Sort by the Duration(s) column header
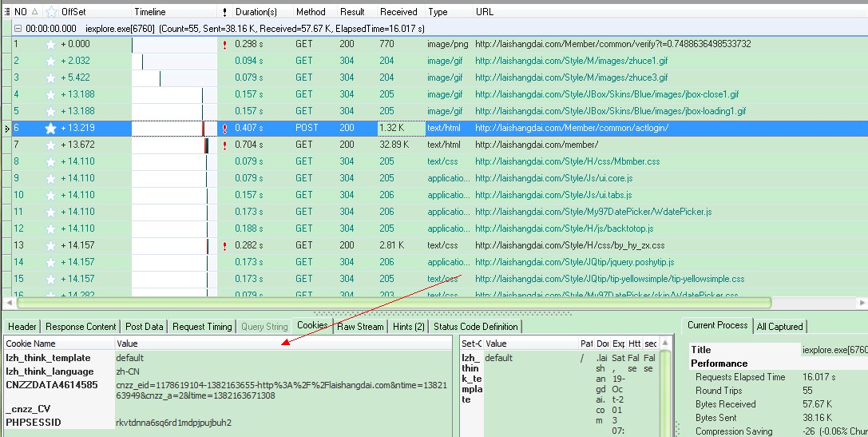Screen dimensions: 868x437 [256, 12]
